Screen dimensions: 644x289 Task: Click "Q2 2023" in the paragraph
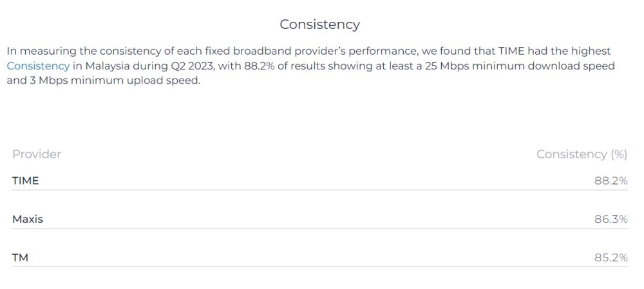194,66
